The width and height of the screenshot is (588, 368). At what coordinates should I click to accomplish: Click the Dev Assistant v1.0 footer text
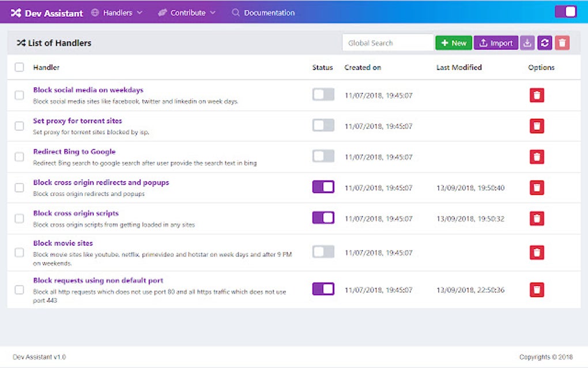[x=39, y=356]
